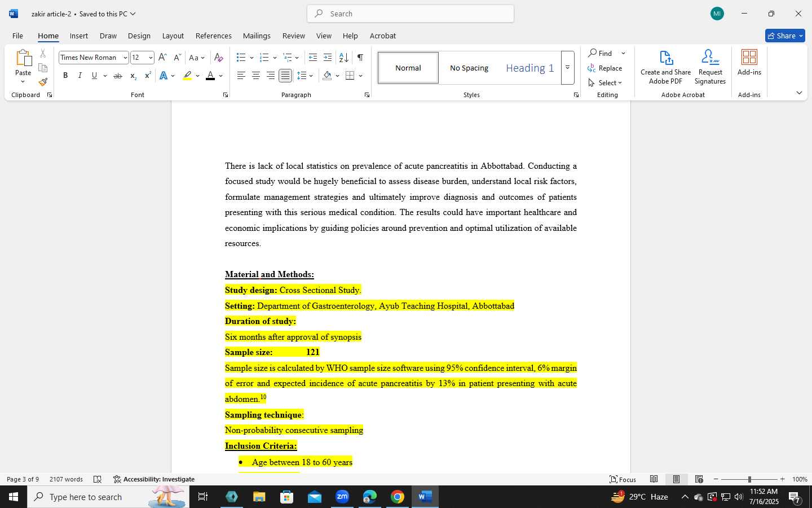Apply the No Spacing style
Image resolution: width=812 pixels, height=508 pixels.
click(x=469, y=68)
